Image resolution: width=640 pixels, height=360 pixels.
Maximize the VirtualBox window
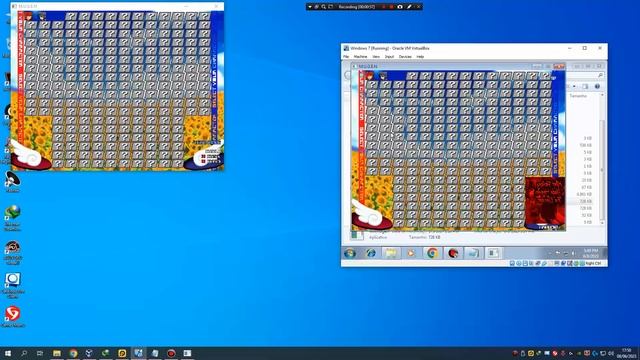[584, 48]
